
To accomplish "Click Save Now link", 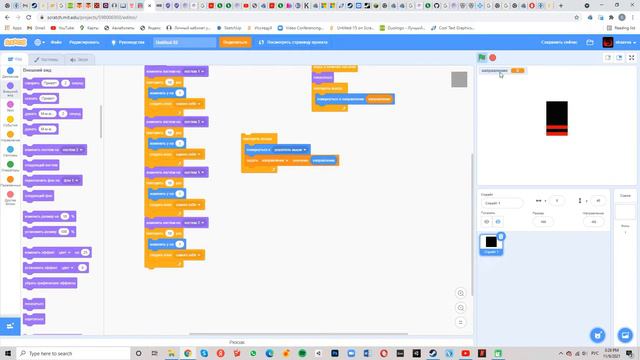I will (x=559, y=42).
